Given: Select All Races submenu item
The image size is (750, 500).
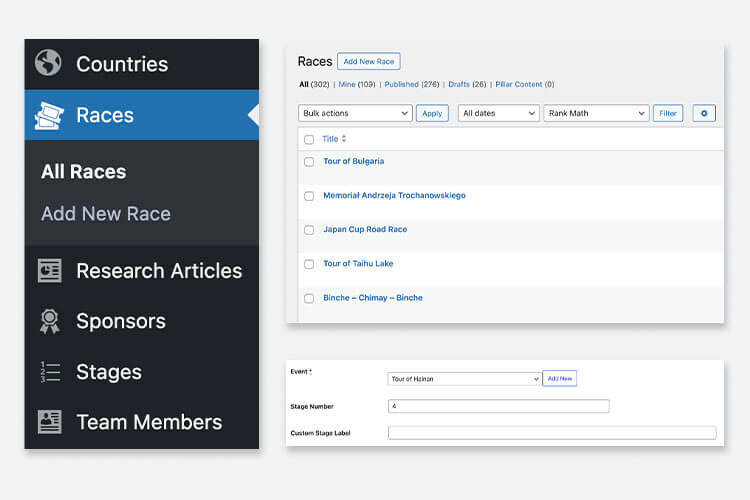Looking at the screenshot, I should click(84, 172).
